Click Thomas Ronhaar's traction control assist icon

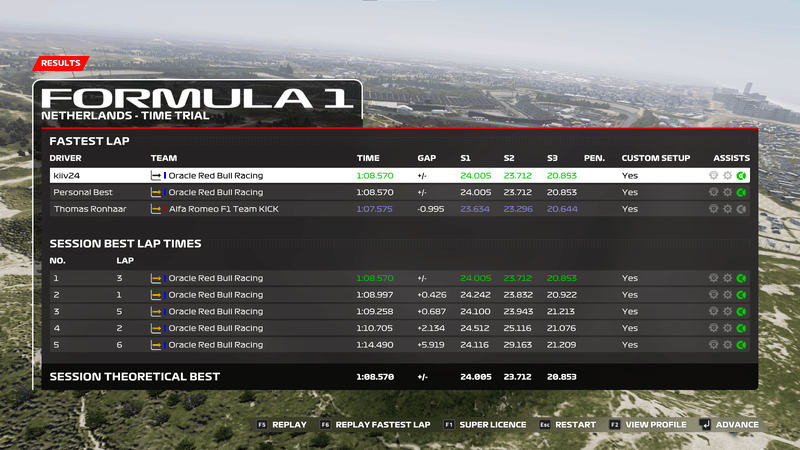pyautogui.click(x=713, y=209)
